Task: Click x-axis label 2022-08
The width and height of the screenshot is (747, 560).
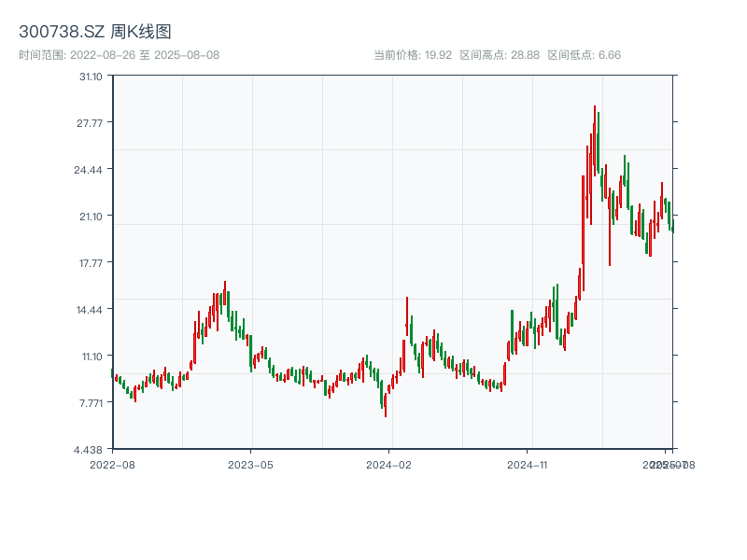Action: [x=112, y=465]
